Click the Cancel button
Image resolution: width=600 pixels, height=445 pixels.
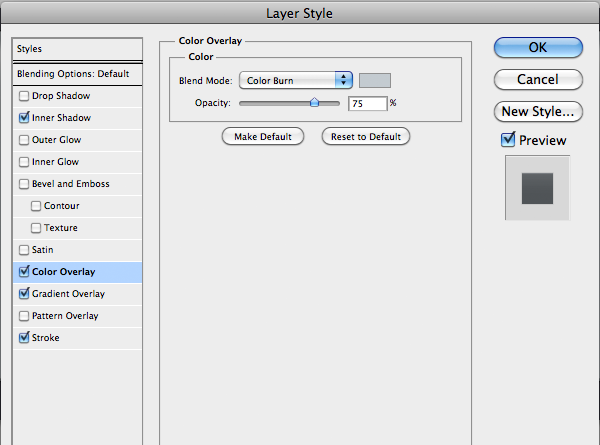tap(538, 80)
